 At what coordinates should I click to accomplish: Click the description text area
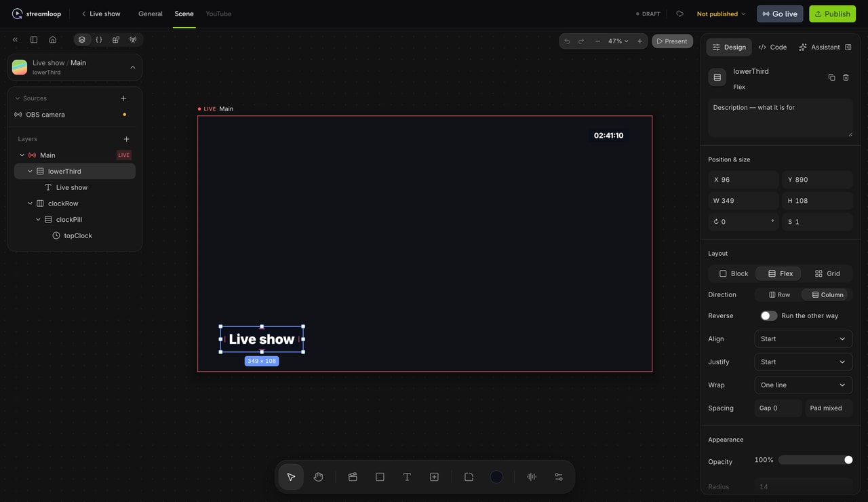pos(780,118)
